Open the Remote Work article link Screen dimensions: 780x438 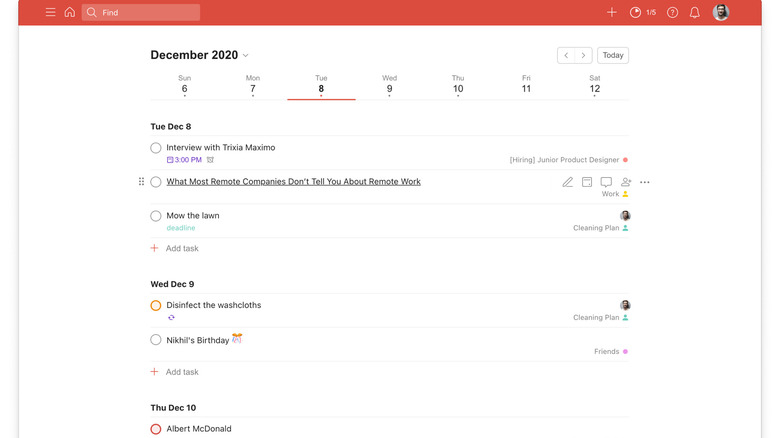[x=293, y=182]
